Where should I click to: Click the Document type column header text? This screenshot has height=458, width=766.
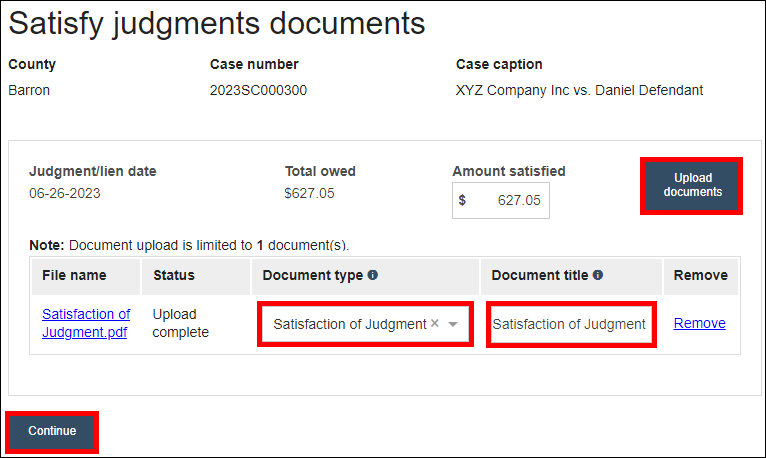(x=312, y=275)
